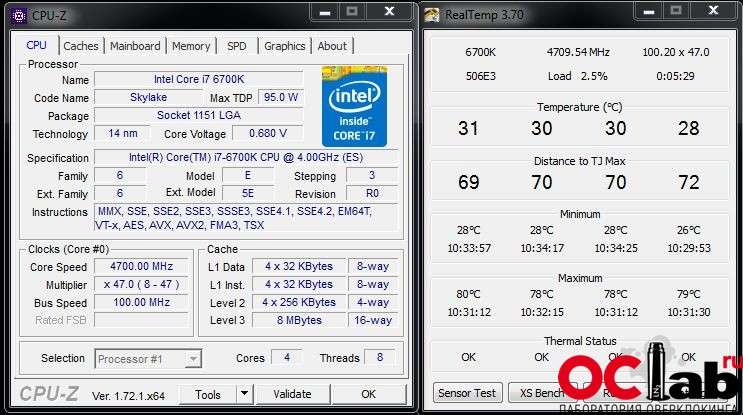Switch to the Caches tab
The width and height of the screenshot is (743, 415).
point(81,46)
